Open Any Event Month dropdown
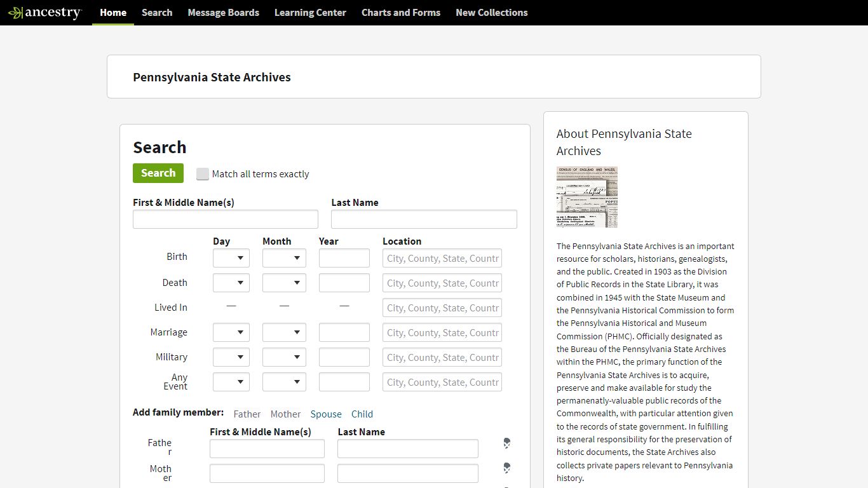 (x=284, y=382)
